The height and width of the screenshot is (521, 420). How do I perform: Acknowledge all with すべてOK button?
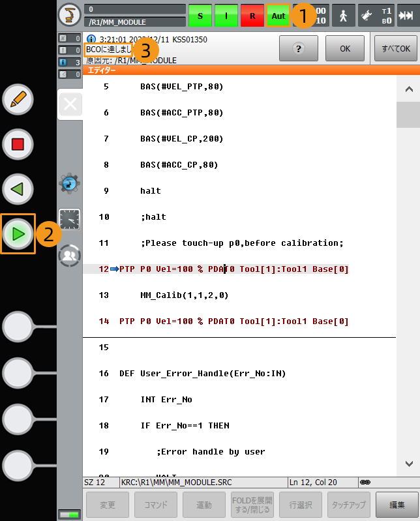(395, 48)
